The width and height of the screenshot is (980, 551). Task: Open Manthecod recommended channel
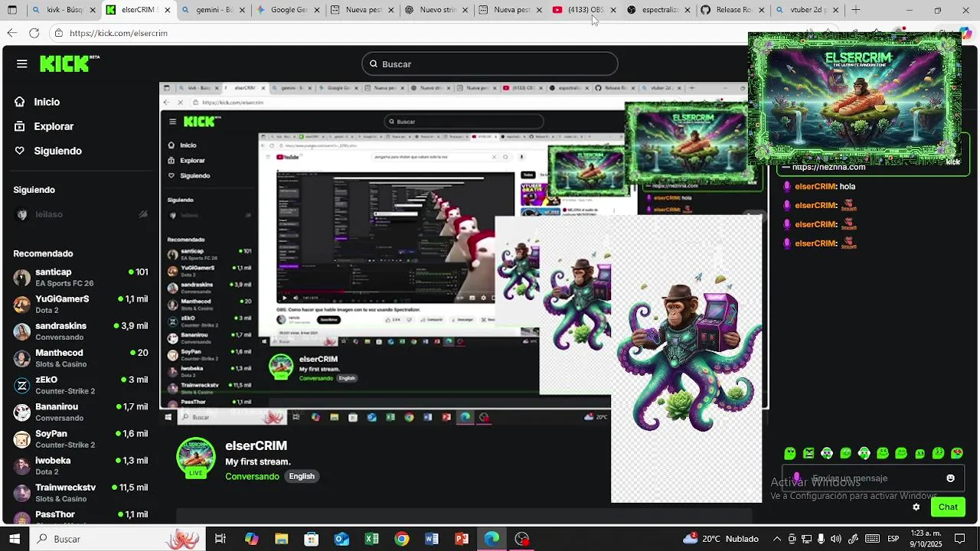click(80, 358)
